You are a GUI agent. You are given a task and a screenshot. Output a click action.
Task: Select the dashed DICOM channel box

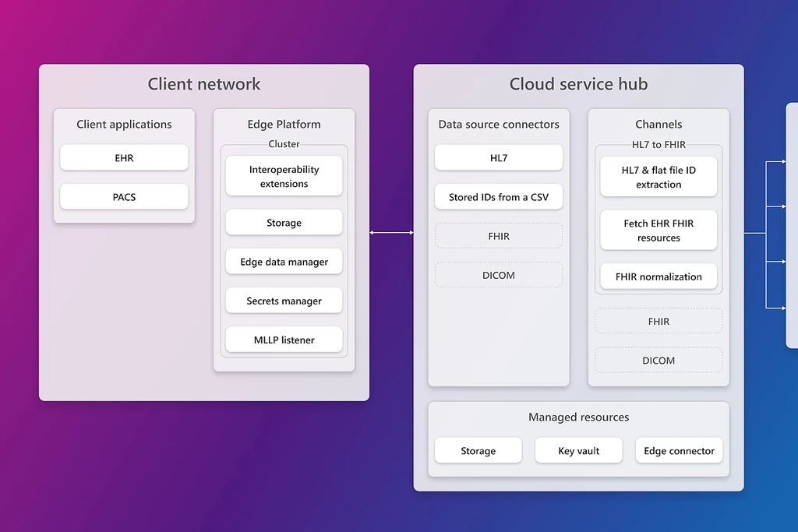click(x=659, y=361)
